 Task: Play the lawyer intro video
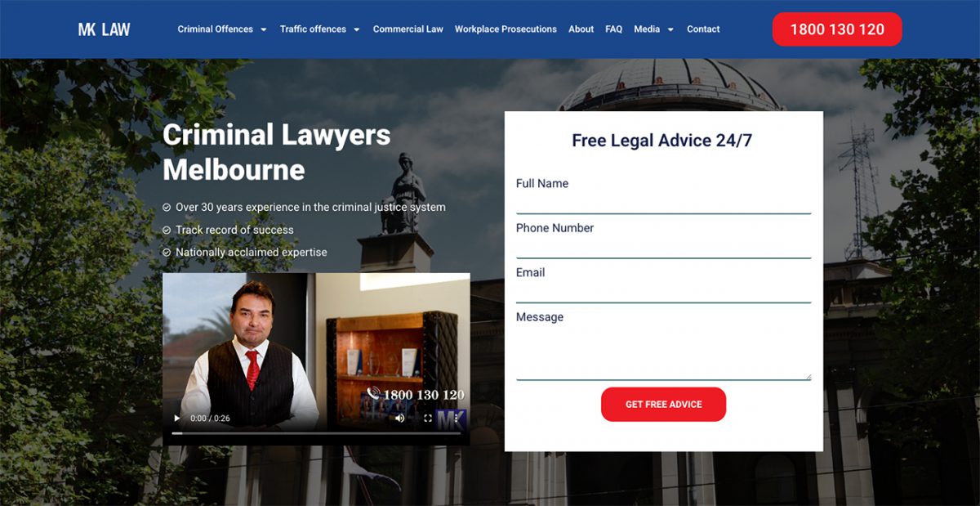pyautogui.click(x=177, y=418)
